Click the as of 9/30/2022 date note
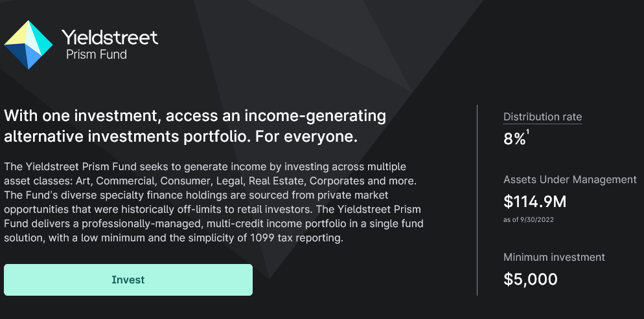The width and height of the screenshot is (644, 319). click(x=529, y=220)
